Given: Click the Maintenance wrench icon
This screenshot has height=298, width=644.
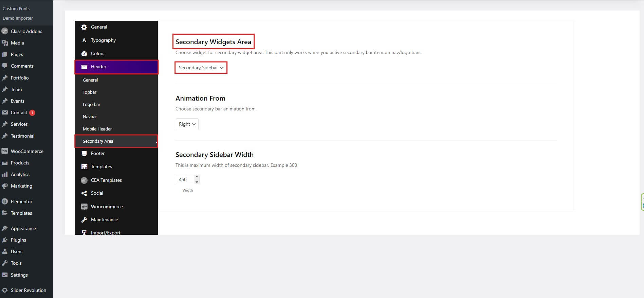Looking at the screenshot, I should tap(84, 220).
